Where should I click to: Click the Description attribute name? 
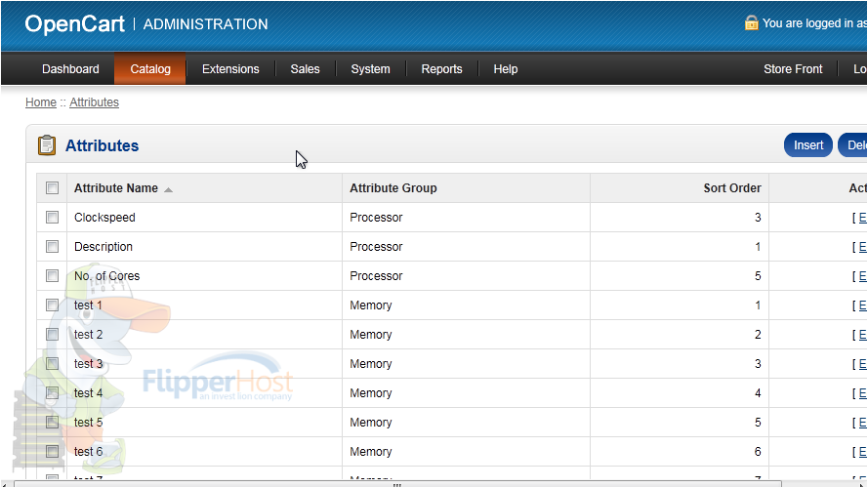click(103, 247)
